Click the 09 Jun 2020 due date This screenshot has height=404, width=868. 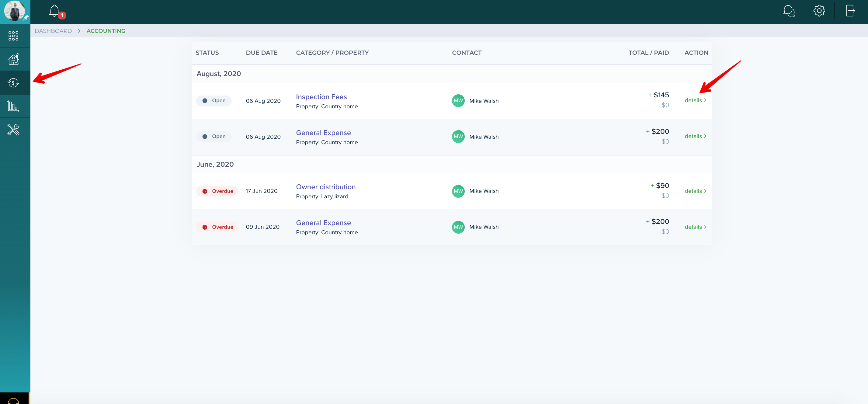point(262,227)
